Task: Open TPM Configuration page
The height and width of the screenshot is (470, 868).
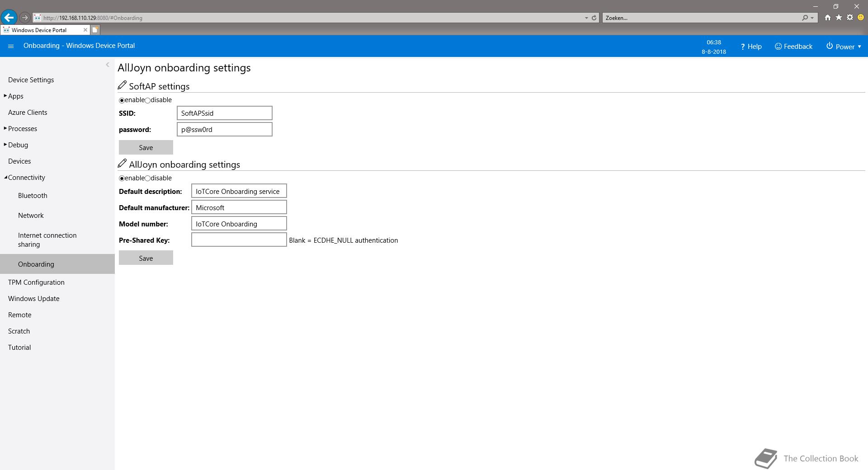Action: pos(36,282)
